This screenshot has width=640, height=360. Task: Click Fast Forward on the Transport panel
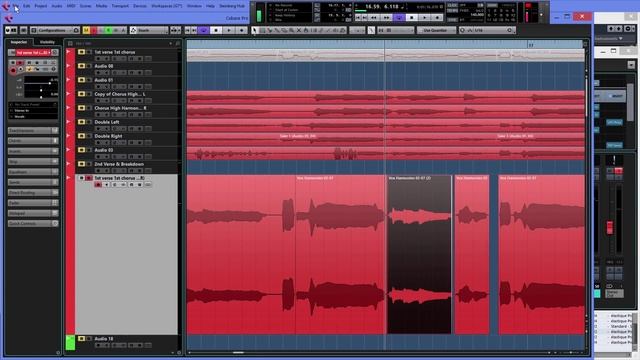[x=386, y=18]
